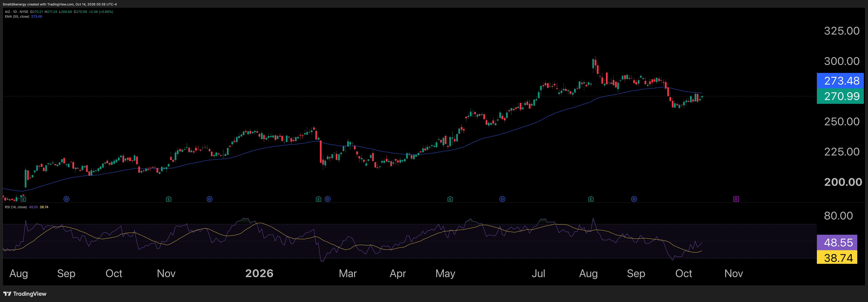This screenshot has height=302, width=868.
Task: Click the yellow 38.74 RSI average label
Action: (x=837, y=258)
